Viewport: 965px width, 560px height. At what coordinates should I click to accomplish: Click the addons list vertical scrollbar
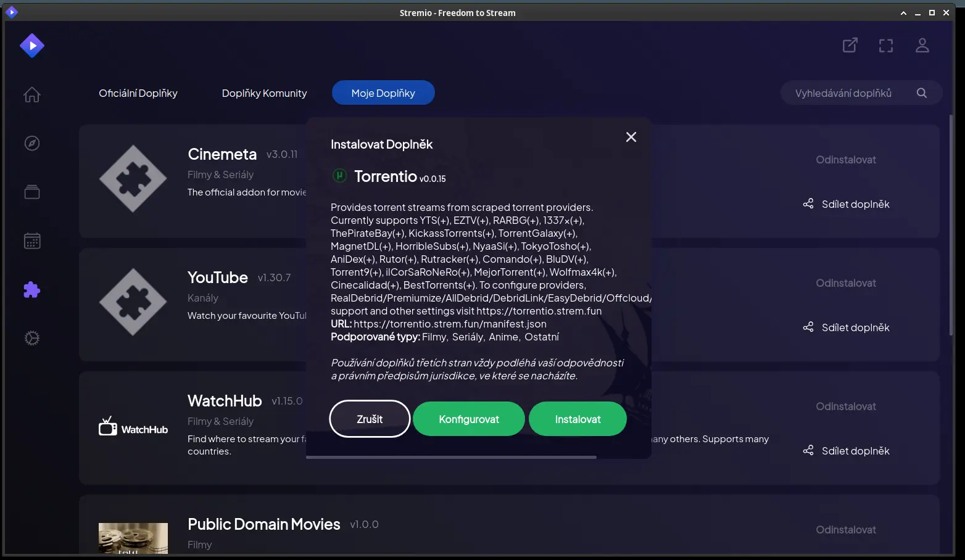pyautogui.click(x=951, y=225)
